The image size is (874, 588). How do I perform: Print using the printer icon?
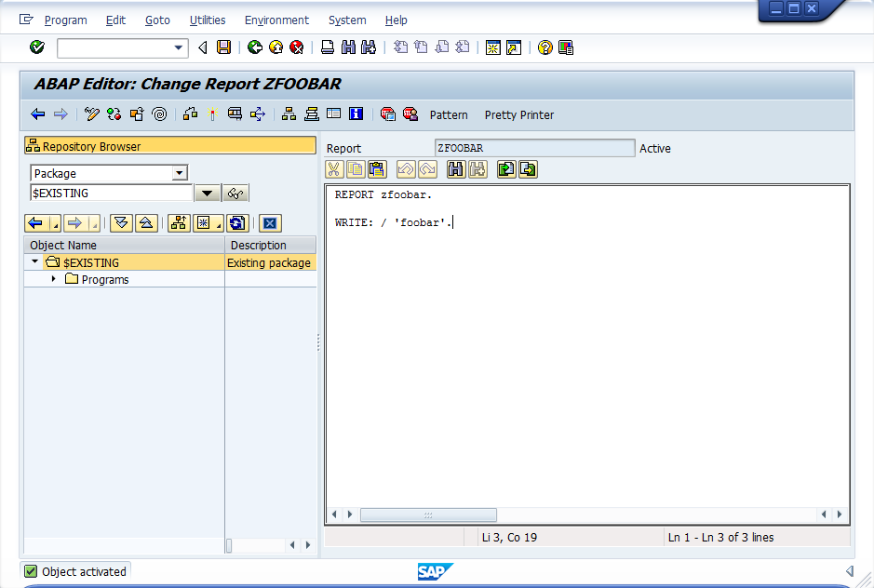point(328,47)
